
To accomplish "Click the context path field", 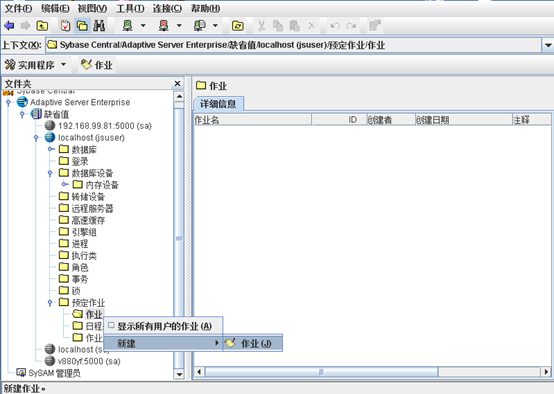I will tap(293, 45).
